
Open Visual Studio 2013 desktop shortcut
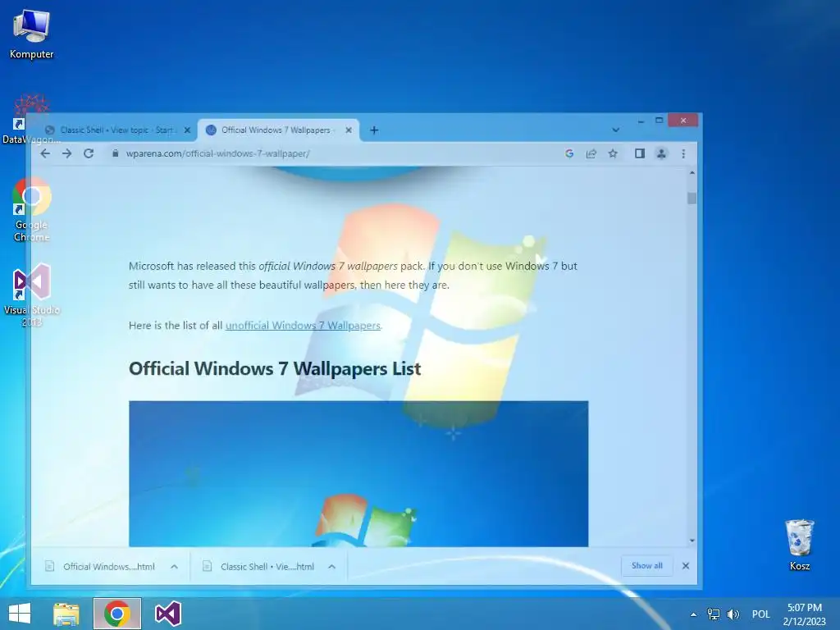pyautogui.click(x=32, y=294)
